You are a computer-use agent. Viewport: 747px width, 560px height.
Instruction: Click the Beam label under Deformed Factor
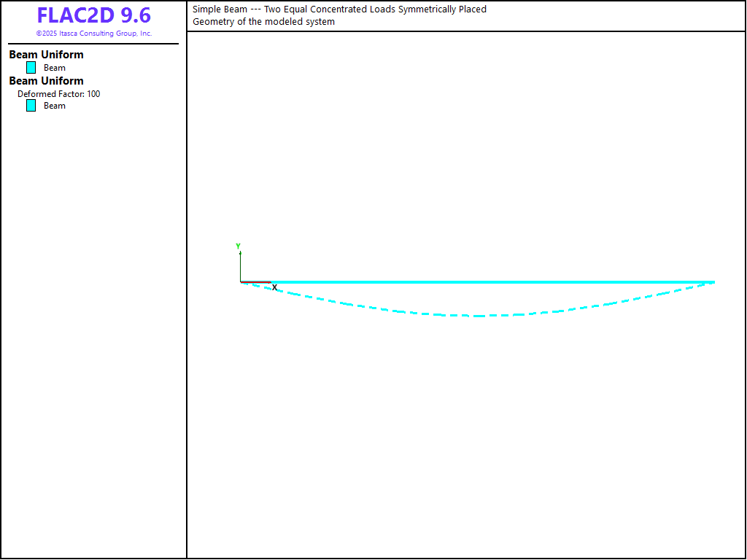tap(55, 106)
